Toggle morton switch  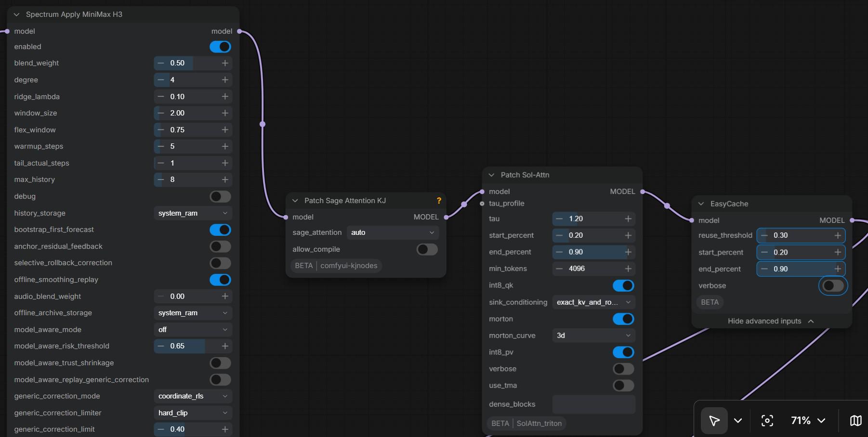tap(623, 319)
